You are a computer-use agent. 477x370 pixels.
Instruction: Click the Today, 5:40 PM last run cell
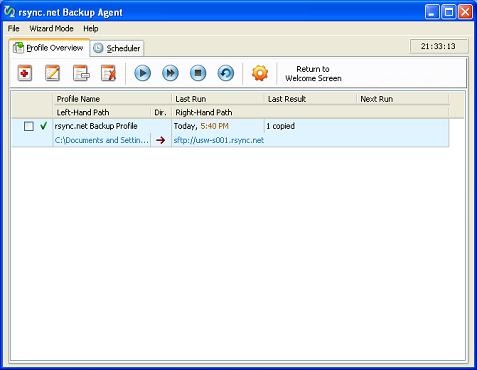201,126
